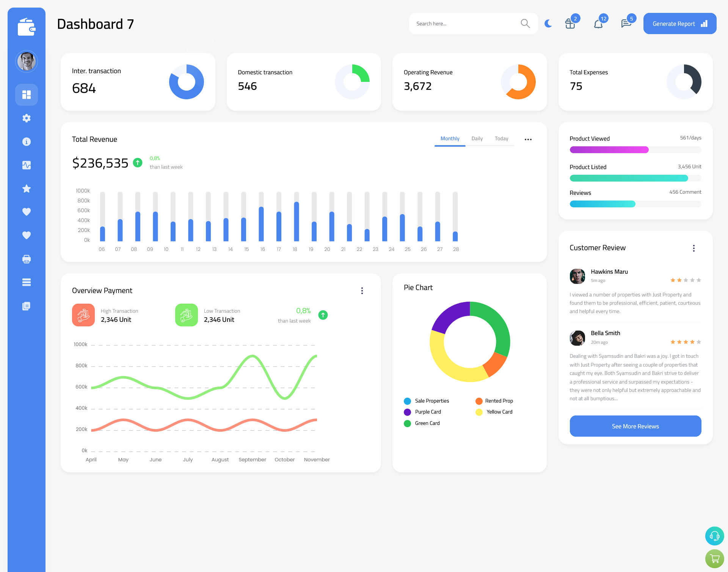
Task: Select the heart/wishlist icon
Action: 27,212
